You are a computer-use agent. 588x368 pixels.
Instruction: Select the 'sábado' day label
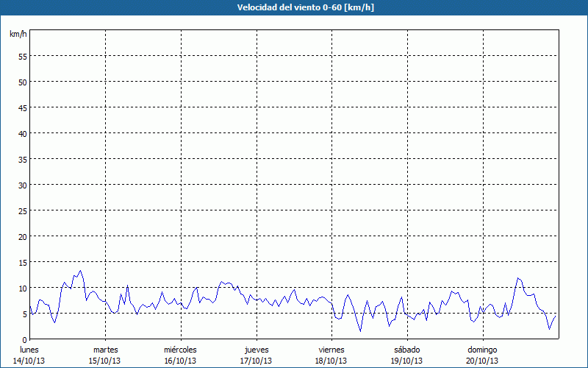point(406,350)
